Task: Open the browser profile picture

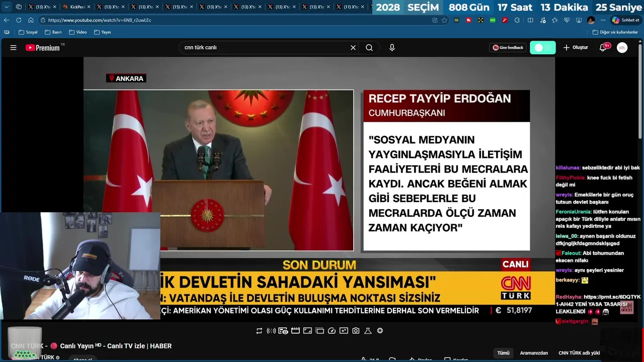Action: point(591,20)
